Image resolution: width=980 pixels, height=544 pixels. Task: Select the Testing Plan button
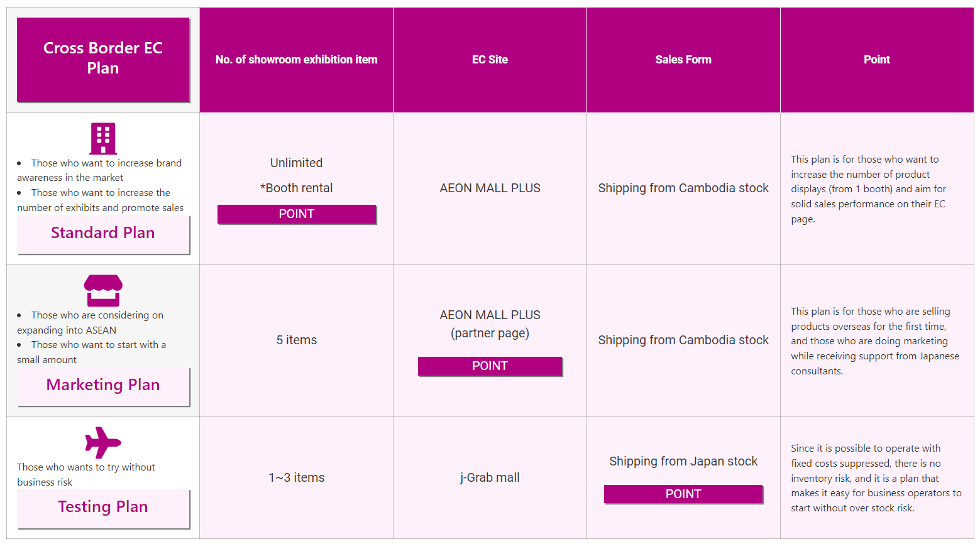(103, 508)
